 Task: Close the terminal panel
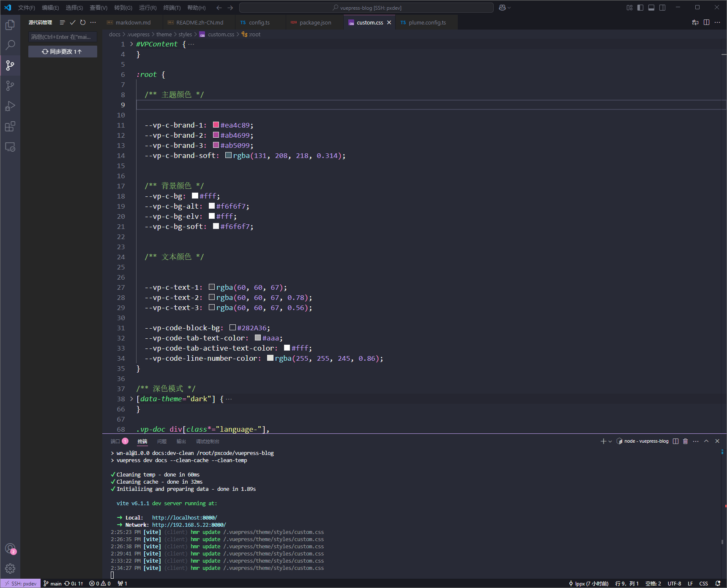(717, 441)
